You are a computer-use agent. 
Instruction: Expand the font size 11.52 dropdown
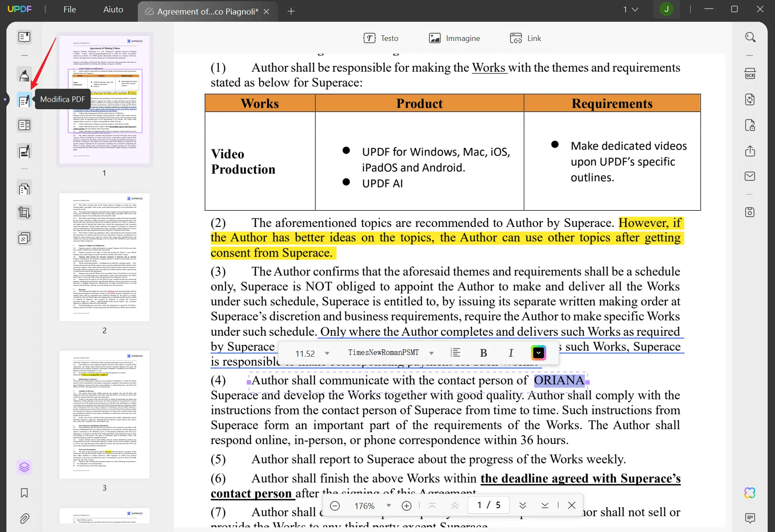327,353
